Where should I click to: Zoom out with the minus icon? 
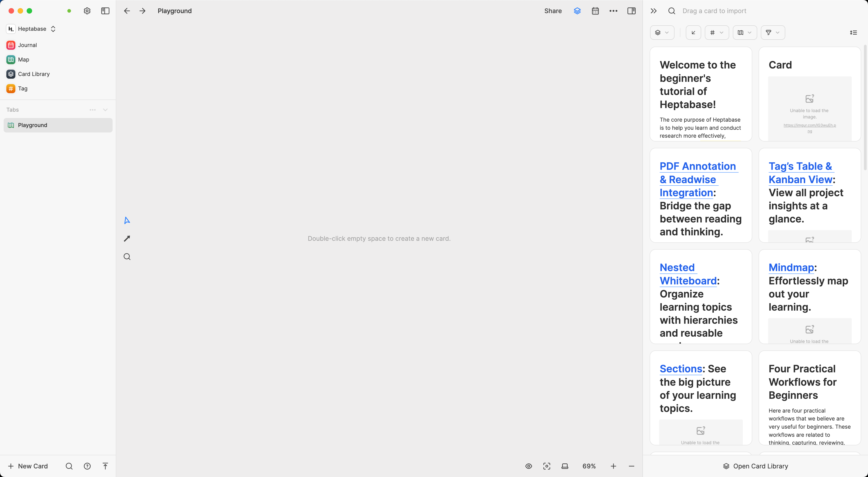(632, 466)
